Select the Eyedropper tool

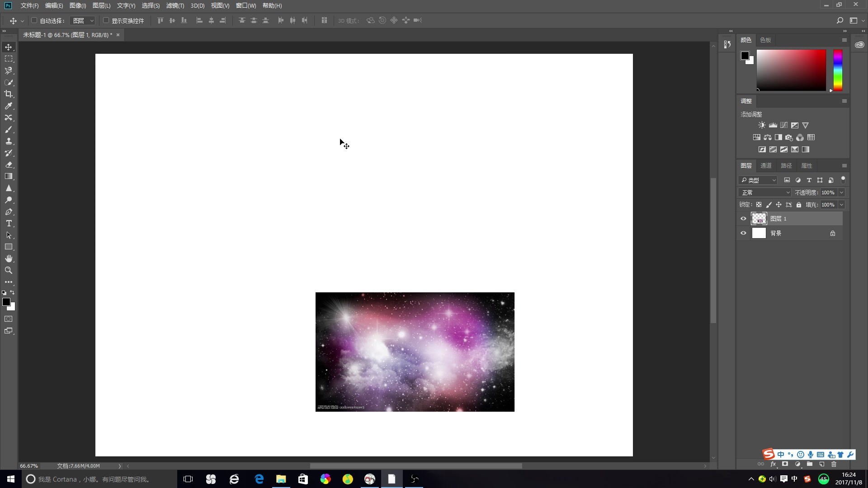coord(9,106)
